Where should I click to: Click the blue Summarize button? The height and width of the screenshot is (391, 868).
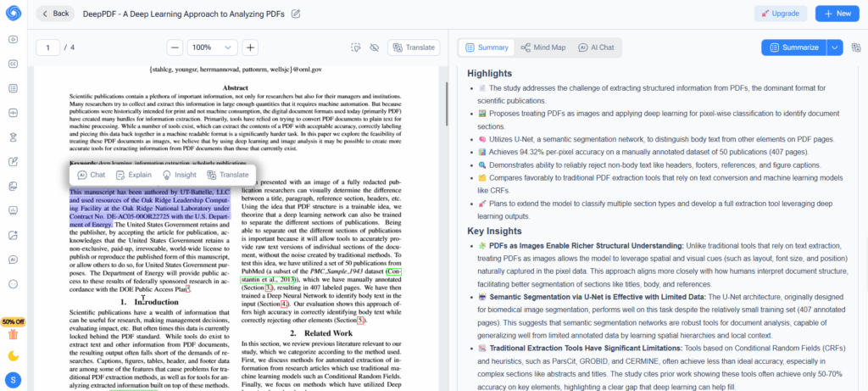click(x=793, y=47)
